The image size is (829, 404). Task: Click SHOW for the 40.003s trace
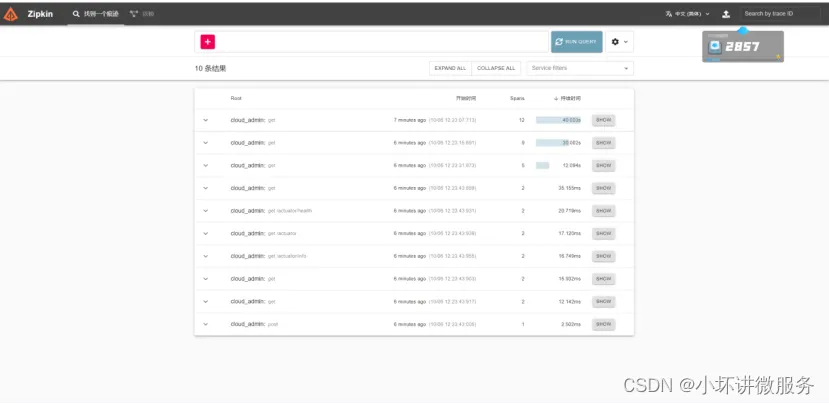(x=603, y=120)
